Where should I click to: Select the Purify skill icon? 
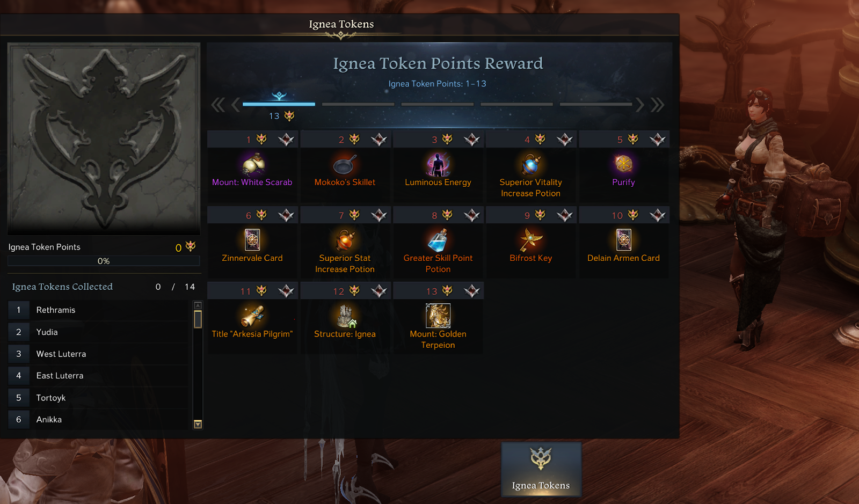click(623, 164)
